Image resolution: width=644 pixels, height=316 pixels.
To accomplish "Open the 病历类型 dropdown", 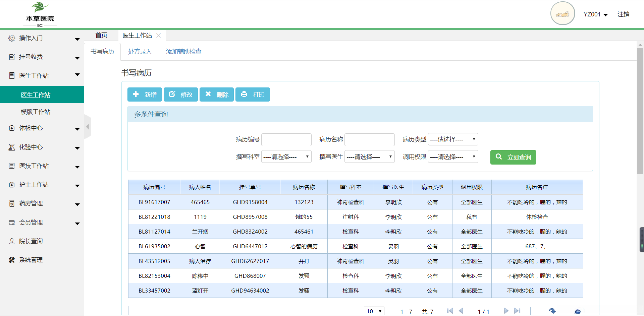I will 453,139.
